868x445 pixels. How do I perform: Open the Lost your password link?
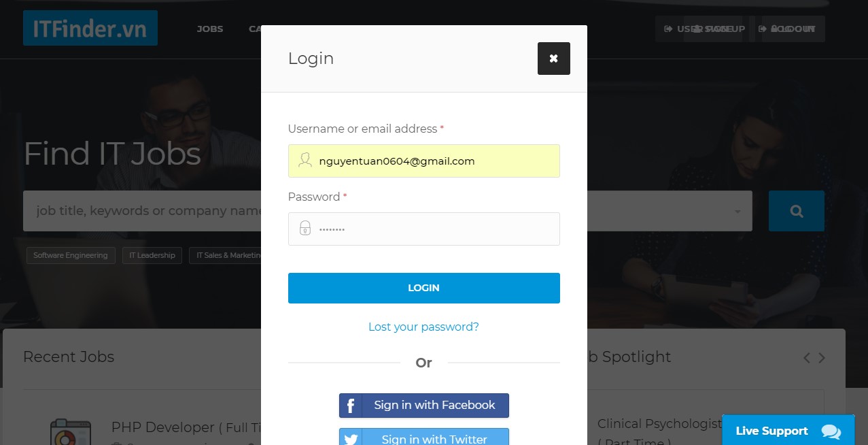point(423,327)
